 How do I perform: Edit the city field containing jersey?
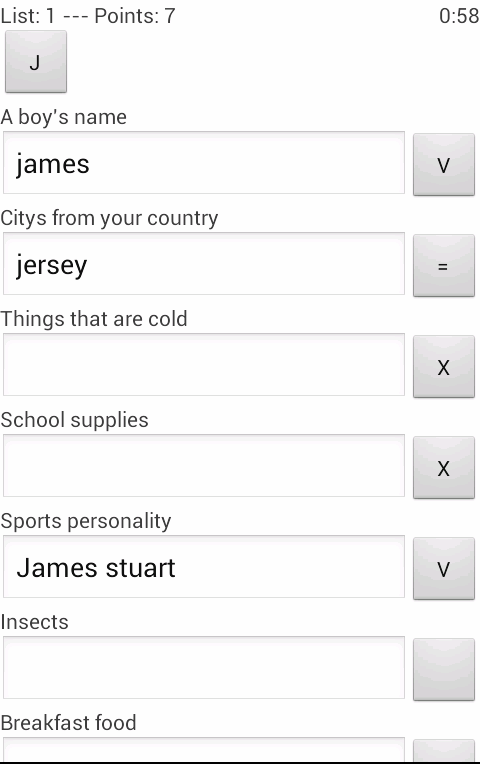(x=204, y=264)
